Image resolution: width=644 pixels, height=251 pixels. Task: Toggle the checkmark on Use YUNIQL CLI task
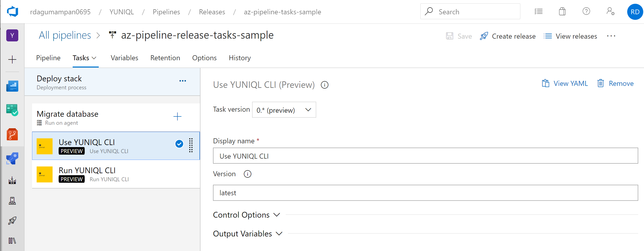click(179, 144)
